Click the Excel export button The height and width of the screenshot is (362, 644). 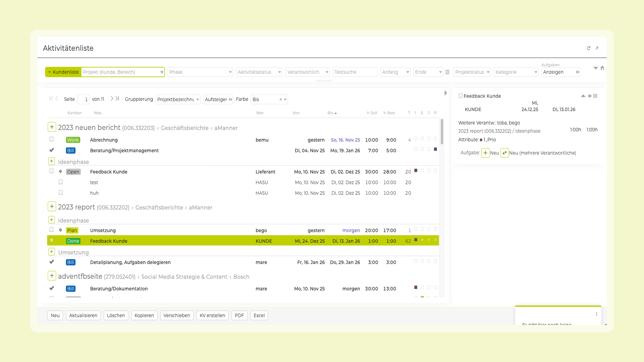coord(259,315)
